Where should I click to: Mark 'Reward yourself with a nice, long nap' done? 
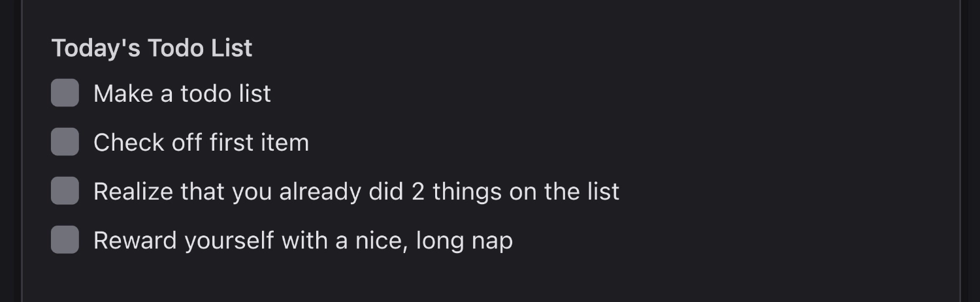pos(65,240)
